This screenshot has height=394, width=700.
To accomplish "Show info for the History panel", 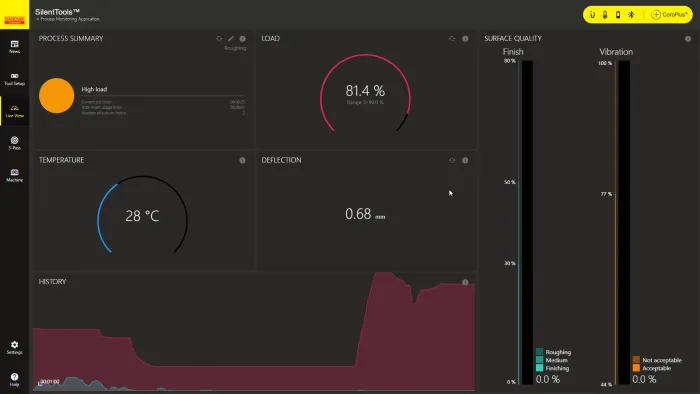I will (x=465, y=282).
